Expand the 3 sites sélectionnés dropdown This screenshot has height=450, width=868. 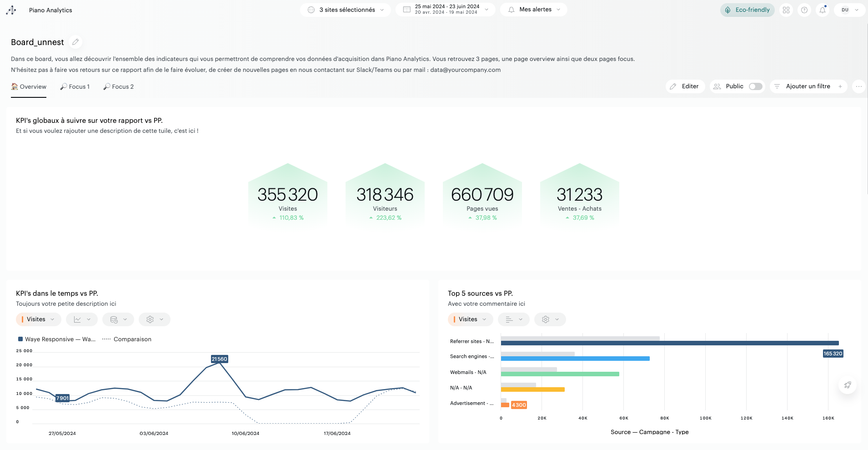346,10
